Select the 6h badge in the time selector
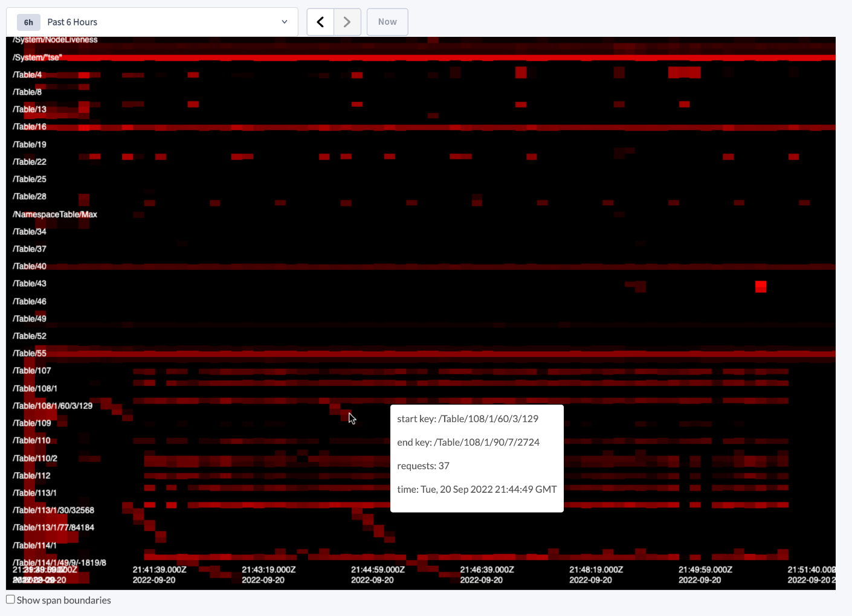 click(x=28, y=22)
